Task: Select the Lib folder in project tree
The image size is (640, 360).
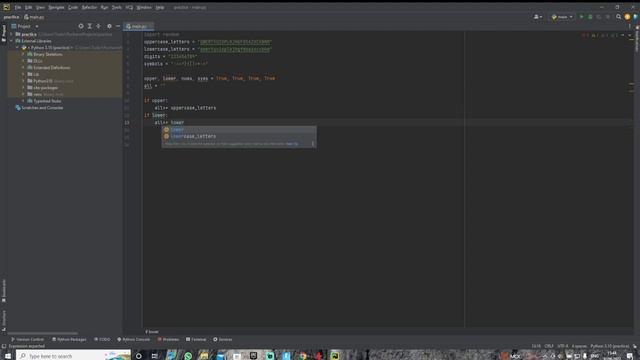Action: [x=36, y=74]
